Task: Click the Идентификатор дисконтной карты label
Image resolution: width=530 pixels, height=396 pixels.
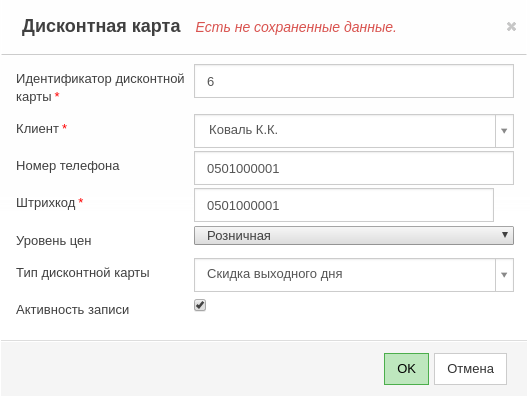Action: point(100,88)
